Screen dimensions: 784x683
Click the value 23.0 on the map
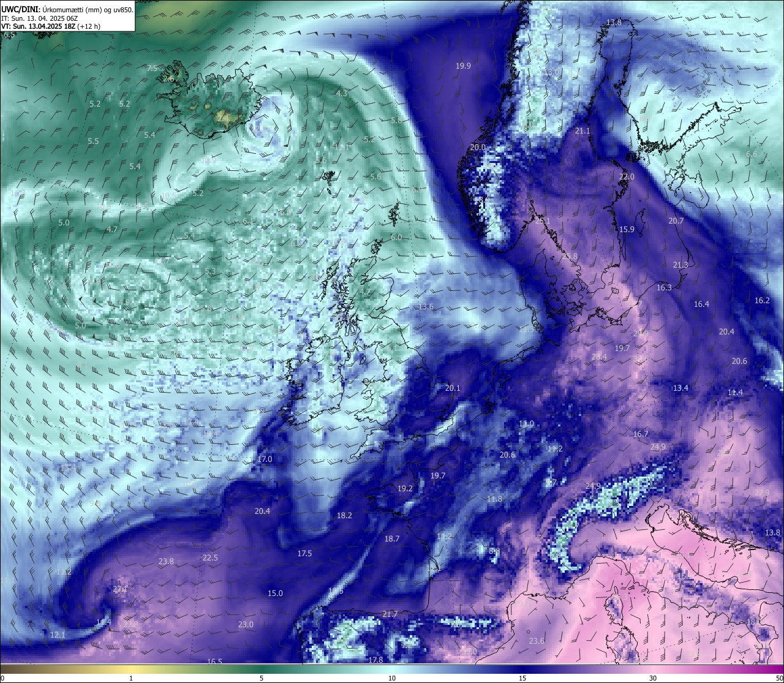(246, 625)
